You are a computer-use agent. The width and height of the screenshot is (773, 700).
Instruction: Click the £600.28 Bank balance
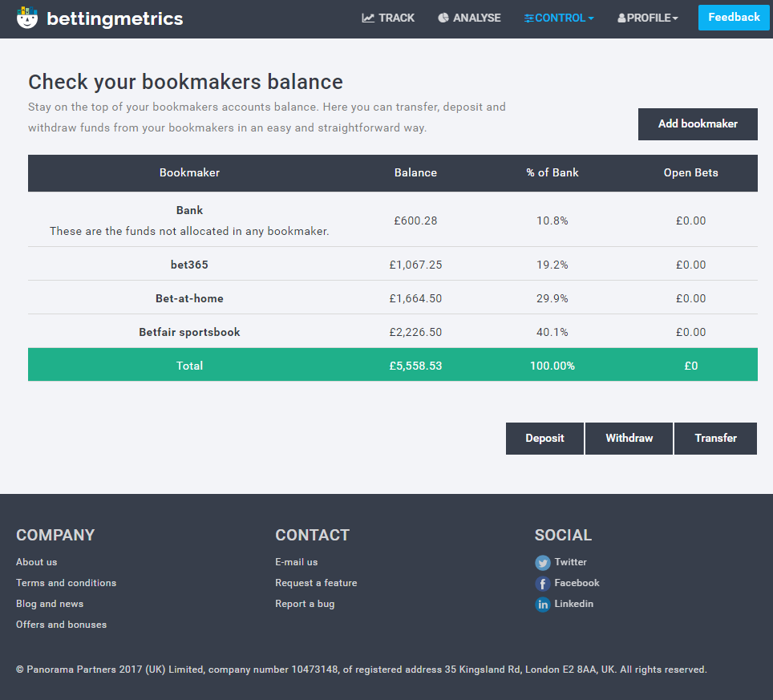[x=415, y=221]
